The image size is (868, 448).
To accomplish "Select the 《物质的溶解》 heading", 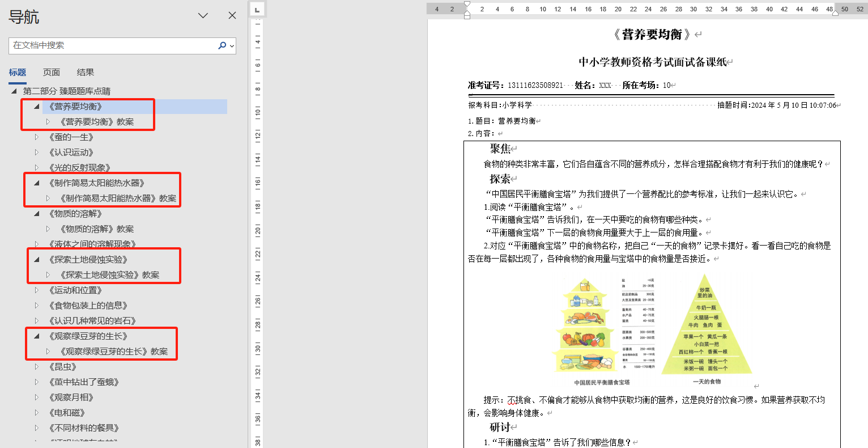I will pos(75,214).
